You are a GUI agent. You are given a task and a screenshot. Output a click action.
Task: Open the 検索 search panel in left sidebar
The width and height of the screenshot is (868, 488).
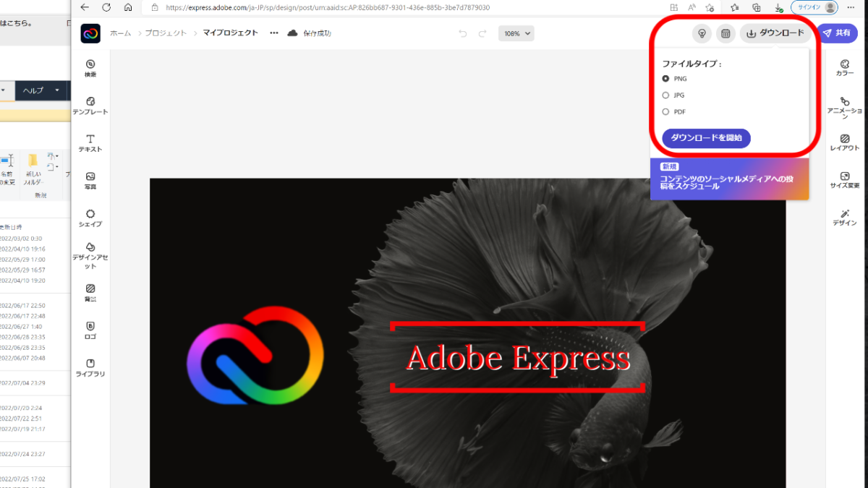[x=90, y=68]
